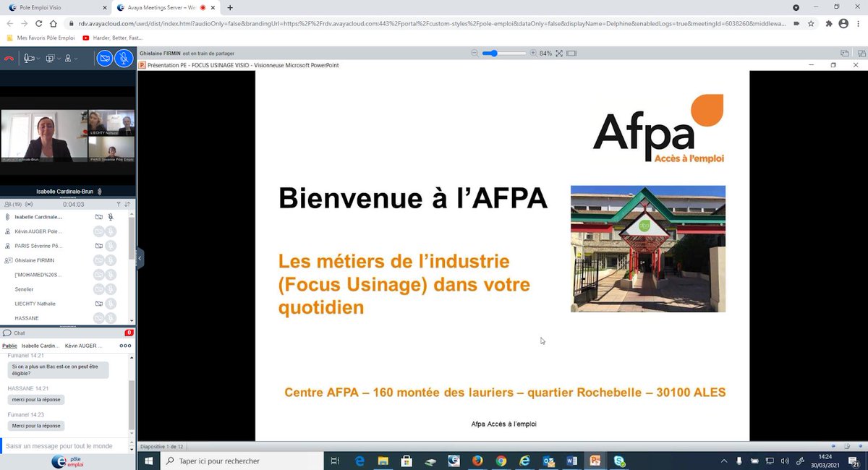Select Senelier in the participant list
The height and width of the screenshot is (470, 868).
[x=25, y=289]
